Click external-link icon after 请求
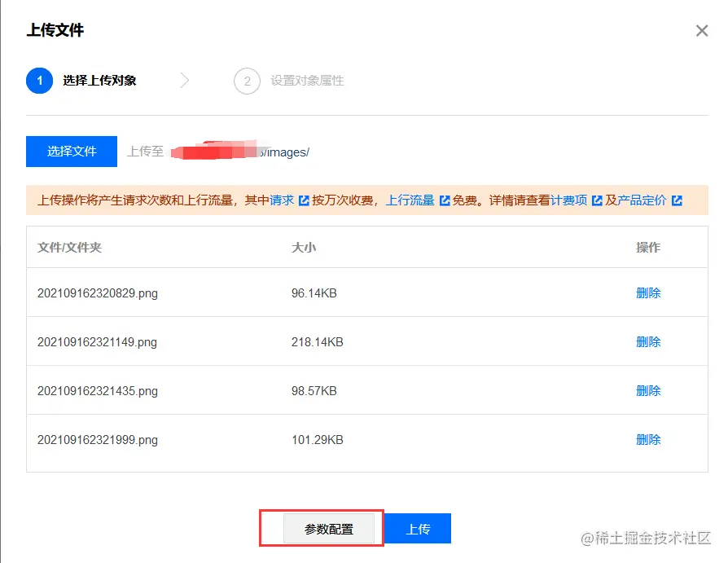Viewport: 728px width, 563px height. pyautogui.click(x=304, y=200)
